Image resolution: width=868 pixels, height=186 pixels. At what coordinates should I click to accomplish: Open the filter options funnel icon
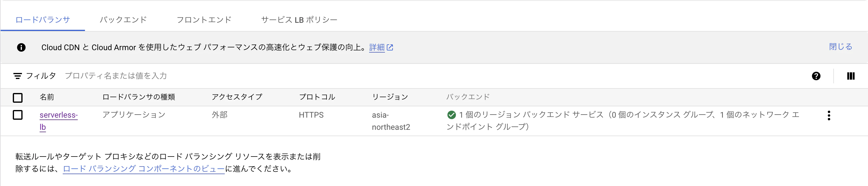[x=18, y=76]
